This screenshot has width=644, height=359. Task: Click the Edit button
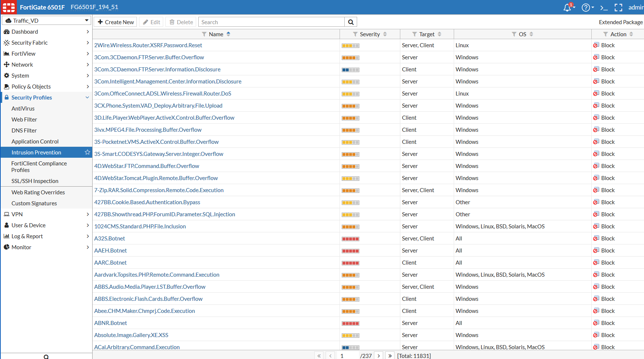coord(151,22)
